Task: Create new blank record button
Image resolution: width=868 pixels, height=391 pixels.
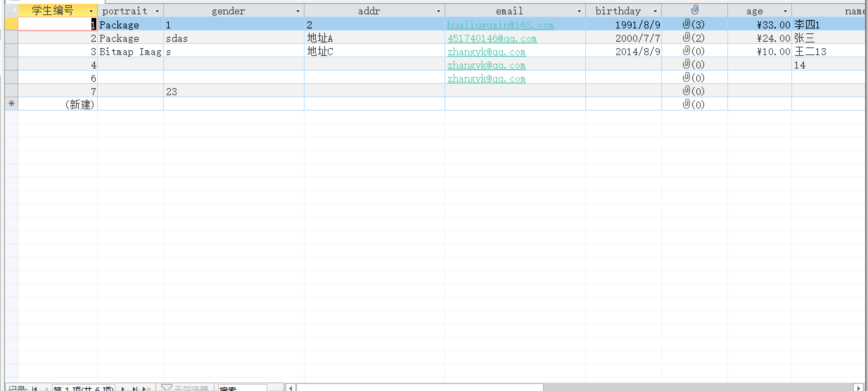Action: (x=147, y=389)
